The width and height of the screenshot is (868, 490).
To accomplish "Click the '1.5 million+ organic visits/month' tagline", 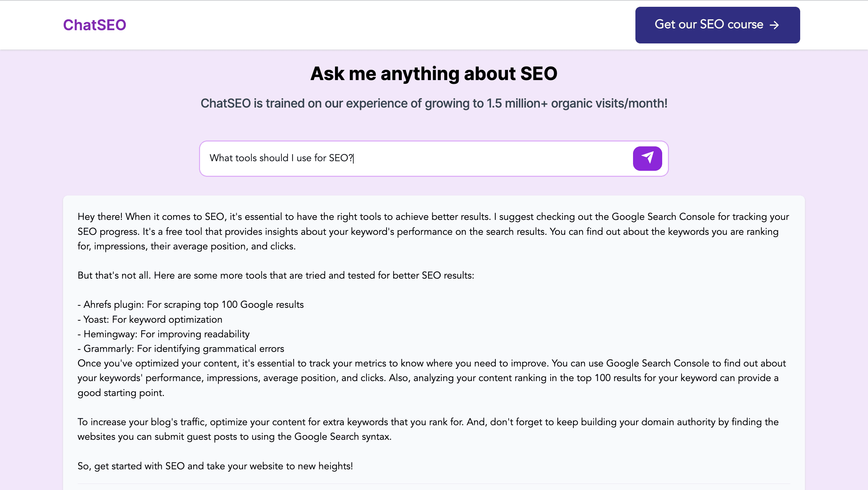I will tap(434, 103).
